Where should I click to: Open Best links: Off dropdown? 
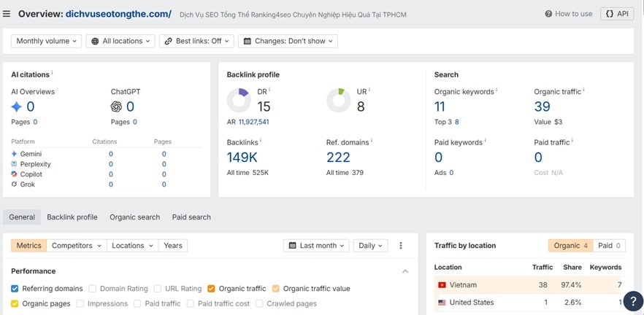tap(196, 41)
